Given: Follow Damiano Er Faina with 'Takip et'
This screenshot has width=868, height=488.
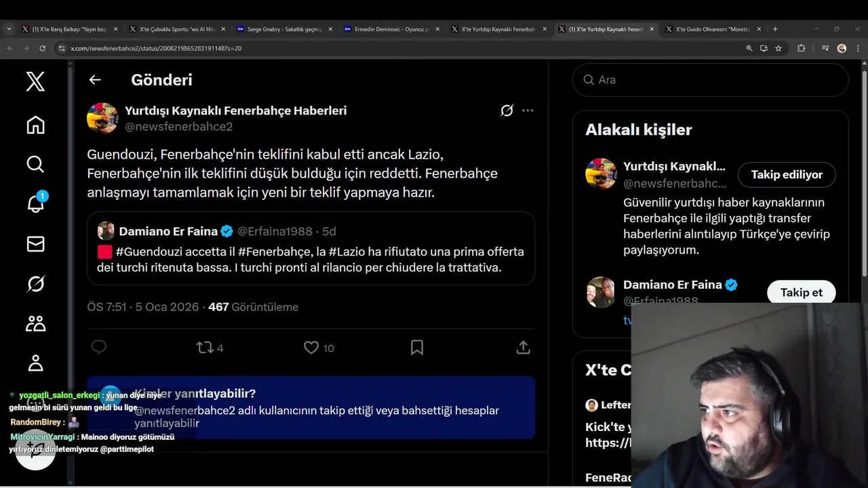Looking at the screenshot, I should coord(801,292).
